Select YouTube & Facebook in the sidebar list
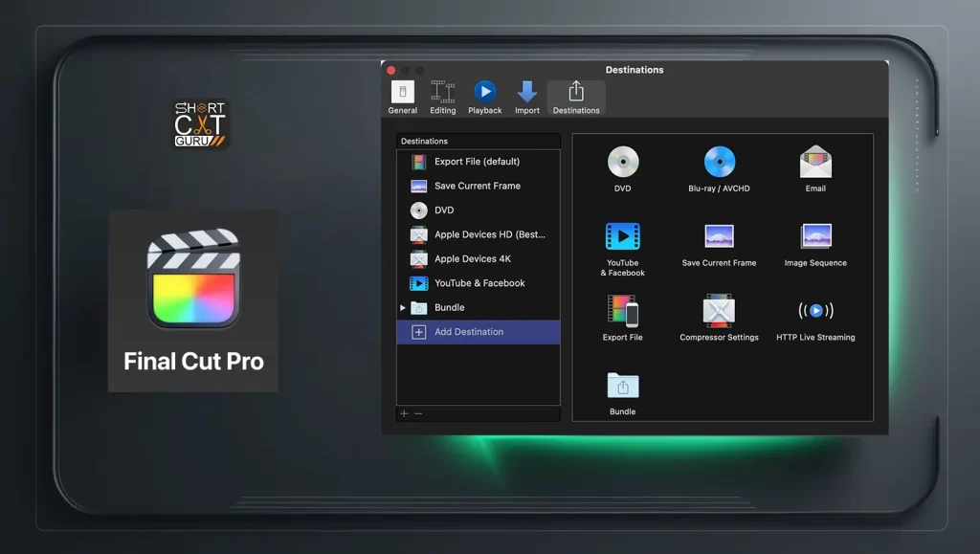 pos(479,283)
